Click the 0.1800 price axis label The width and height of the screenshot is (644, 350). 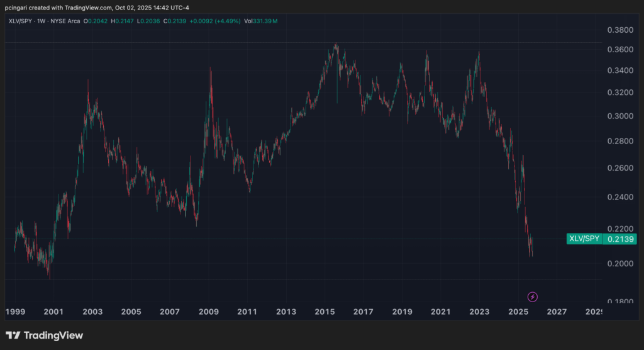(x=621, y=302)
